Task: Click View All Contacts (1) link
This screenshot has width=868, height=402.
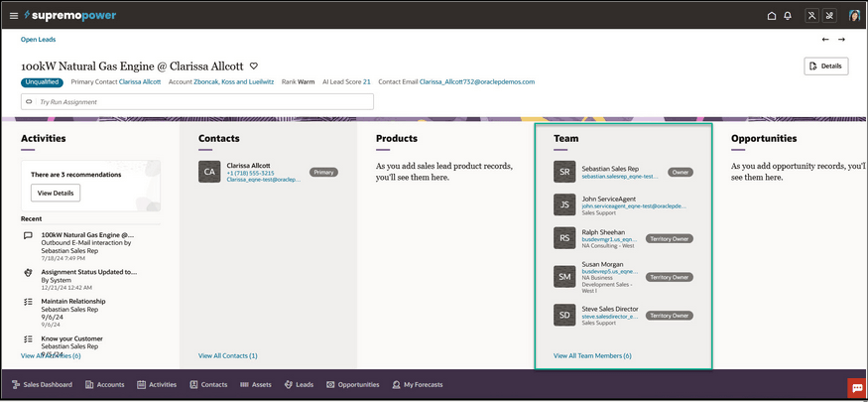Action: pos(227,355)
